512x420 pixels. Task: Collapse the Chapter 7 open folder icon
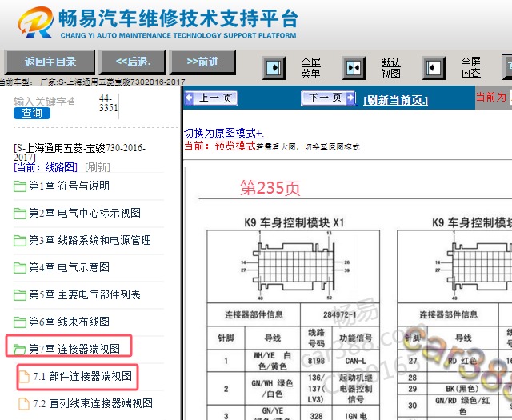tap(20, 349)
